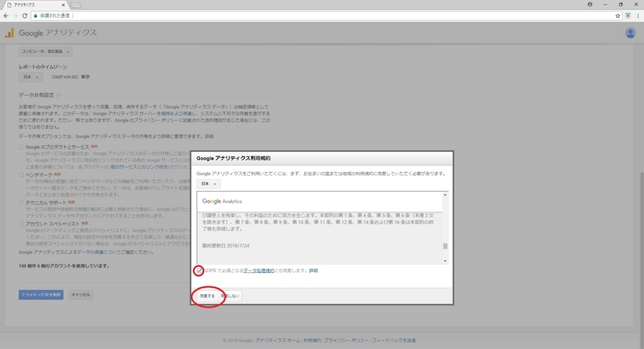This screenshot has height=349, width=644.
Task: Click the (GMT+09:00) 東京 timezone text
Action: pos(70,77)
